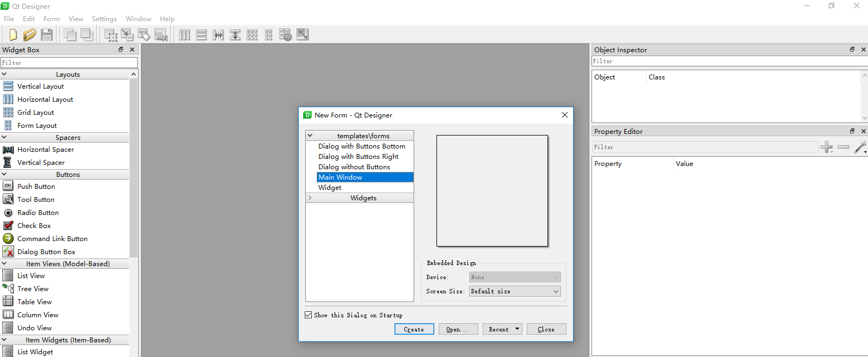Click the Lay Out Vertically toolbar icon
Image resolution: width=868 pixels, height=357 pixels.
coord(201,35)
